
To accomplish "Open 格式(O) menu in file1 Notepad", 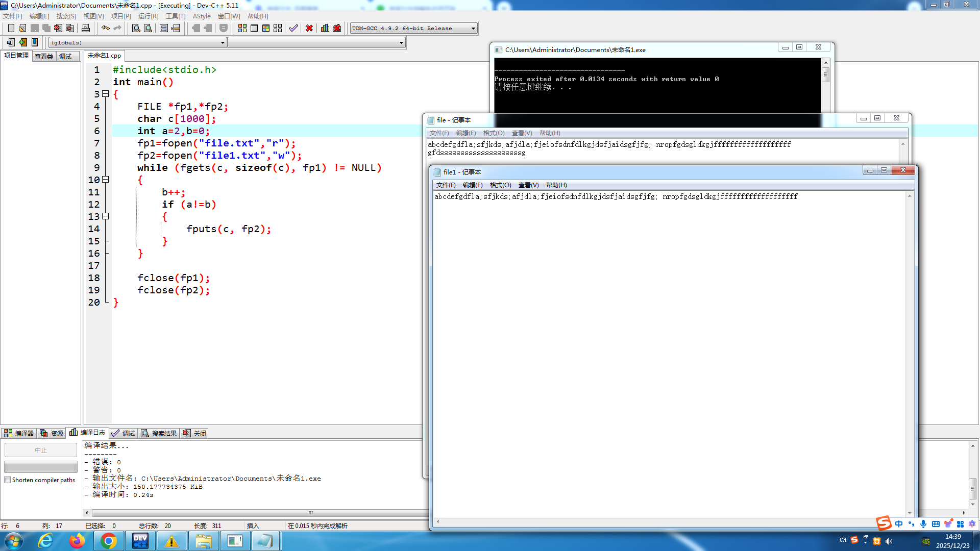I will pos(500,185).
